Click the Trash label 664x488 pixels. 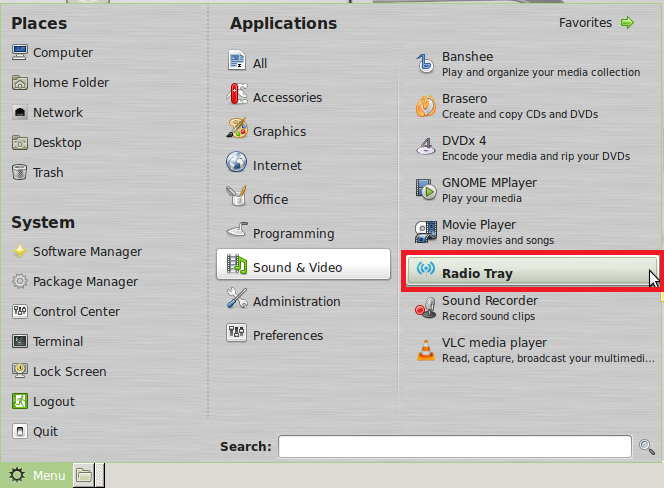click(48, 172)
